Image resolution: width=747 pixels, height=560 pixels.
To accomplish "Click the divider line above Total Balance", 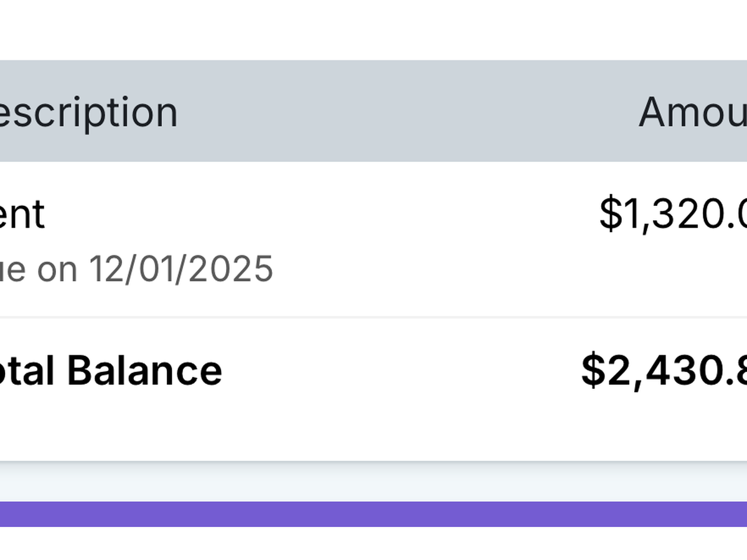I will [374, 317].
